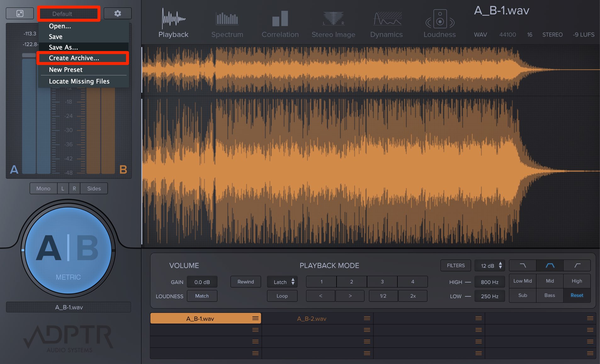Image resolution: width=600 pixels, height=364 pixels.
Task: Open the settings gear menu
Action: point(117,14)
